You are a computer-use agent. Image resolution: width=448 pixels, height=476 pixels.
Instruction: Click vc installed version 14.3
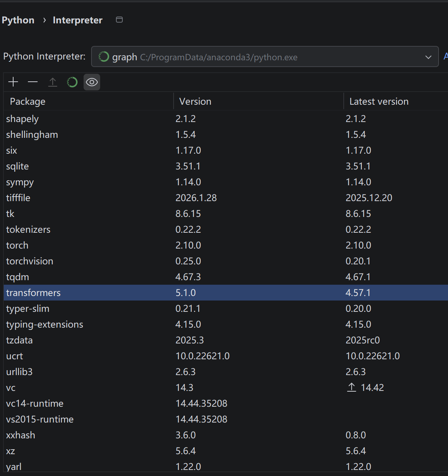184,388
